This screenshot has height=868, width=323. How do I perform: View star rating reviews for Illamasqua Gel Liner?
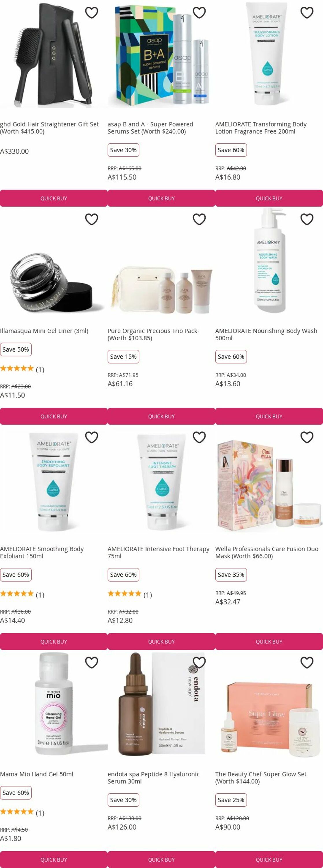click(22, 369)
